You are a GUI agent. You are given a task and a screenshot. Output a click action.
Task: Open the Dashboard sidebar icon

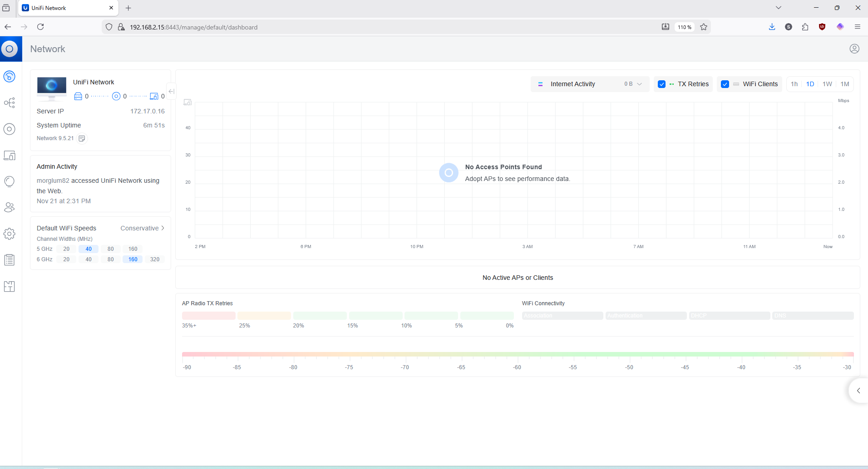click(x=10, y=76)
